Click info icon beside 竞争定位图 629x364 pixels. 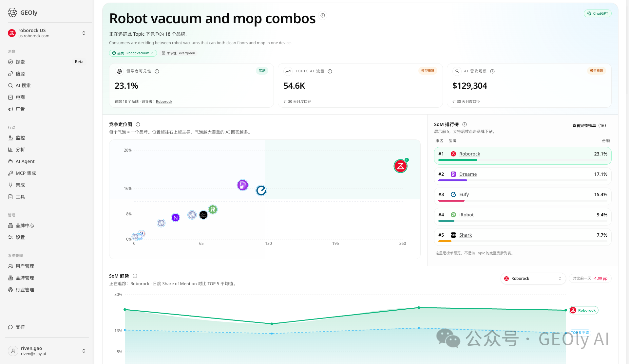coord(138,124)
